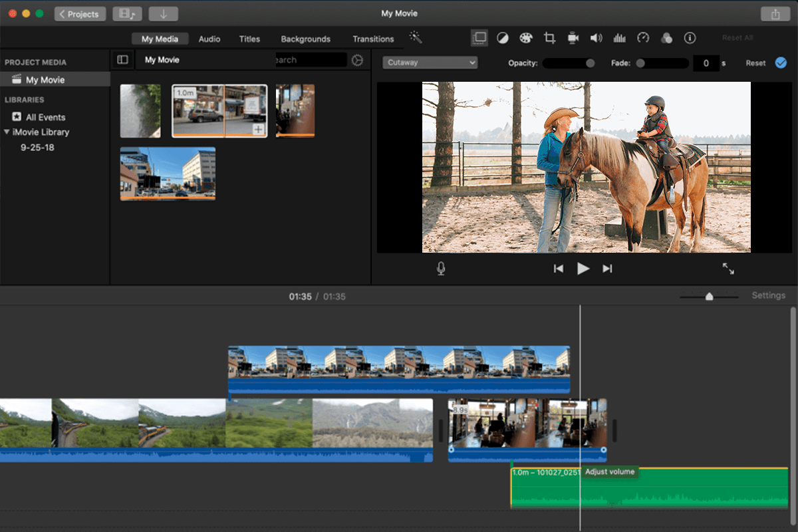The image size is (798, 532).
Task: Select the Color Correction palette icon
Action: coord(525,38)
